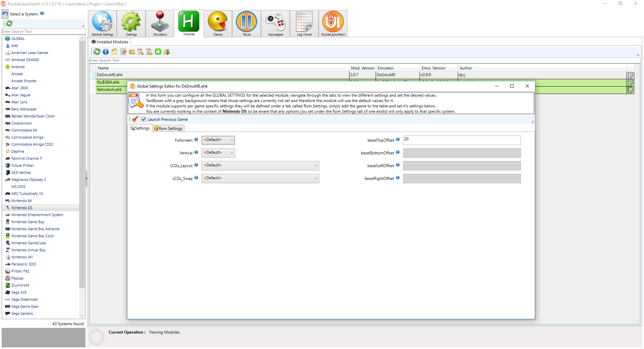The image size is (644, 349).
Task: Open the INI settings editor icon with magnifier
Action: (x=141, y=52)
